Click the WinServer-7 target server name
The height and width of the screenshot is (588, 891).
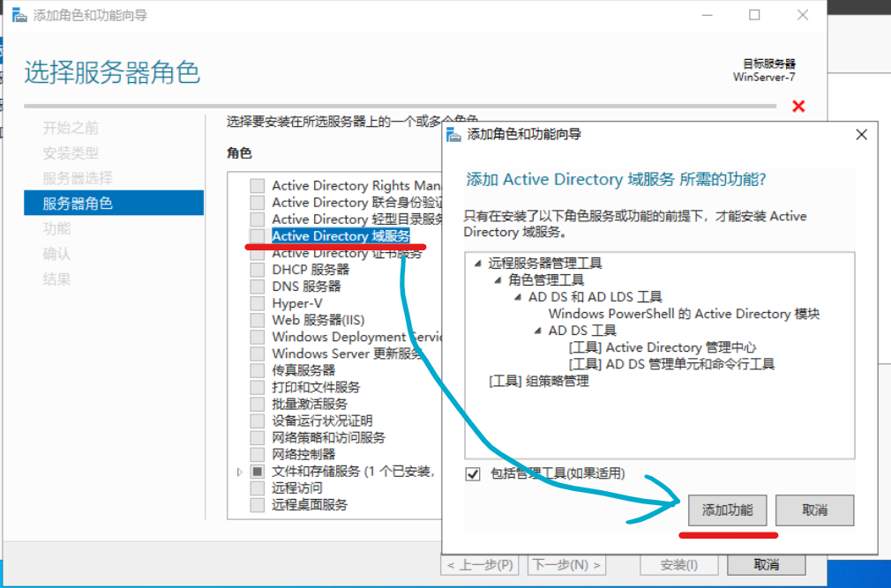point(764,78)
